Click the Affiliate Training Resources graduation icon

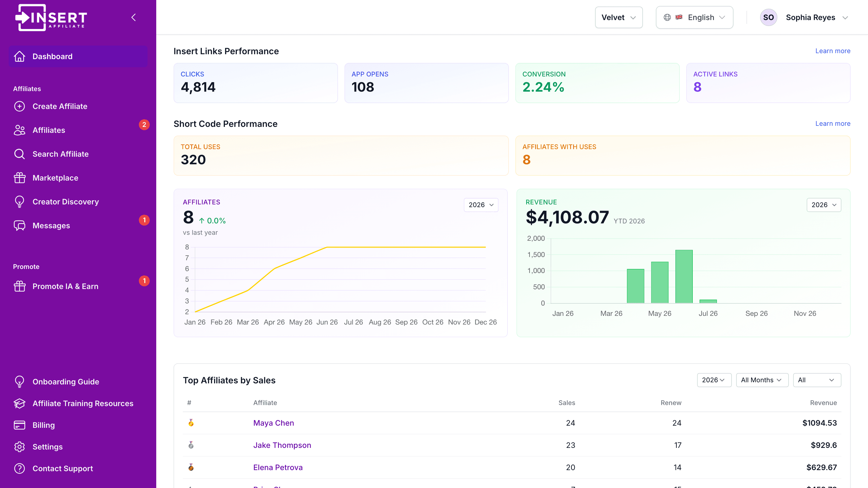click(x=20, y=403)
